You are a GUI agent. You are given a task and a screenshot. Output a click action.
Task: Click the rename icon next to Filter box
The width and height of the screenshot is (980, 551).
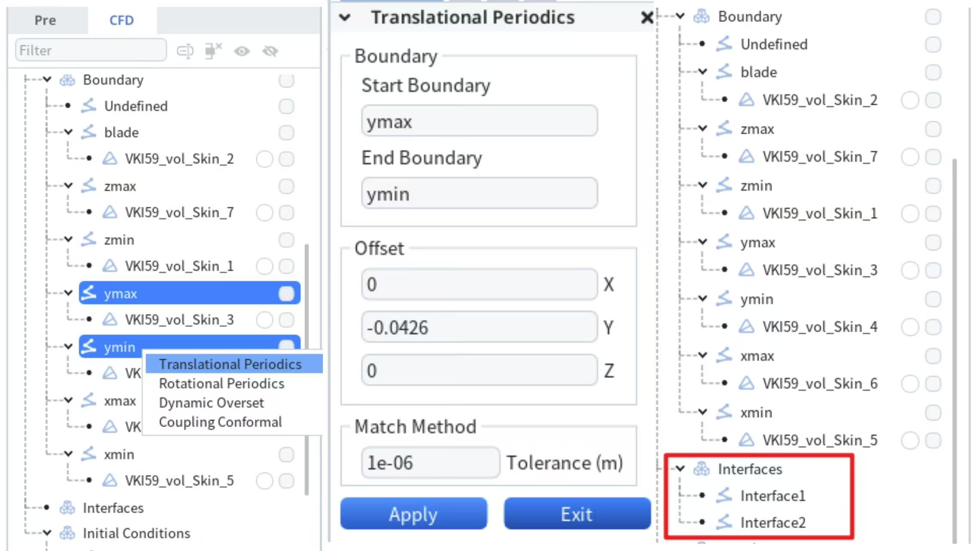(186, 51)
